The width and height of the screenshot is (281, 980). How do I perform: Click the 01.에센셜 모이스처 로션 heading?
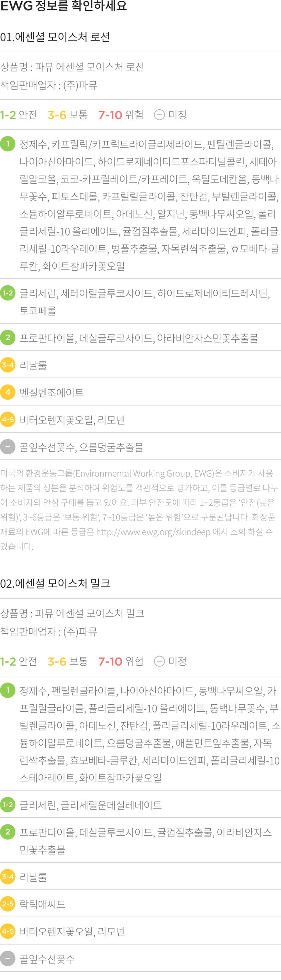coord(55,37)
